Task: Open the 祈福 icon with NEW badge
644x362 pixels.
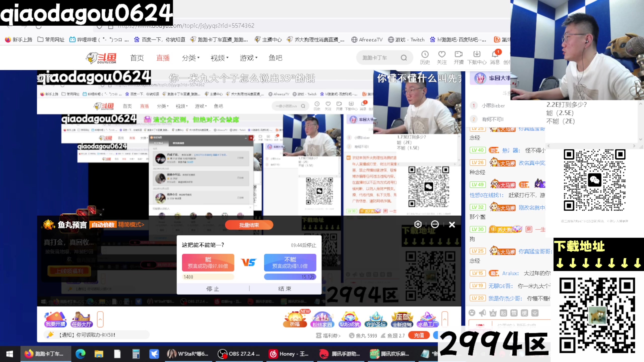Action: pos(296,319)
